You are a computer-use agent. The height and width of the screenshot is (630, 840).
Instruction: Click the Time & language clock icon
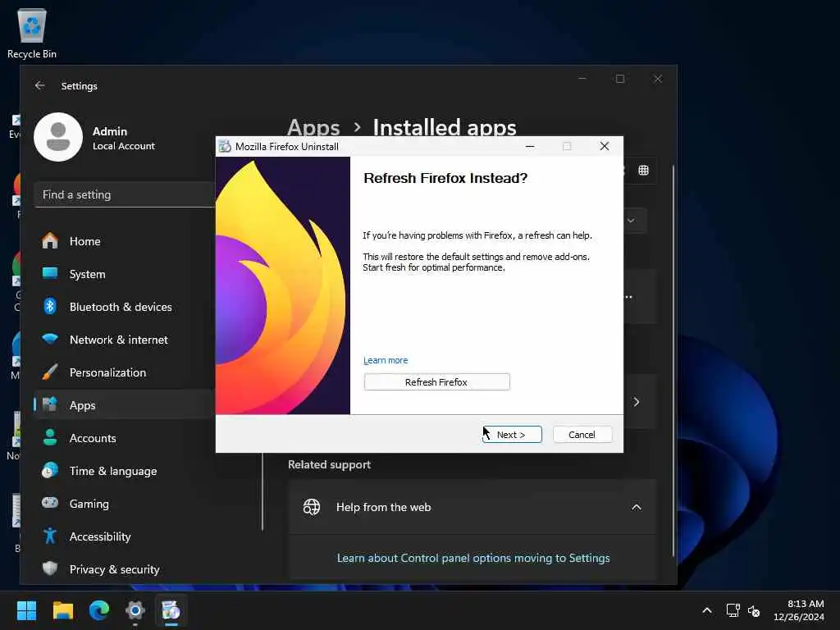tap(50, 470)
